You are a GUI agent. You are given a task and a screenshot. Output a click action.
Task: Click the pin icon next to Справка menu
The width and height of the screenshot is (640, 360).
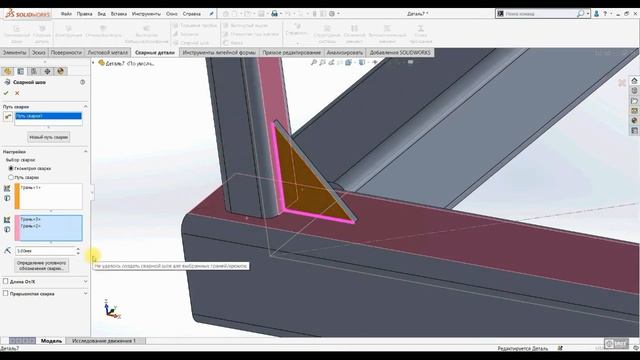[x=211, y=14]
